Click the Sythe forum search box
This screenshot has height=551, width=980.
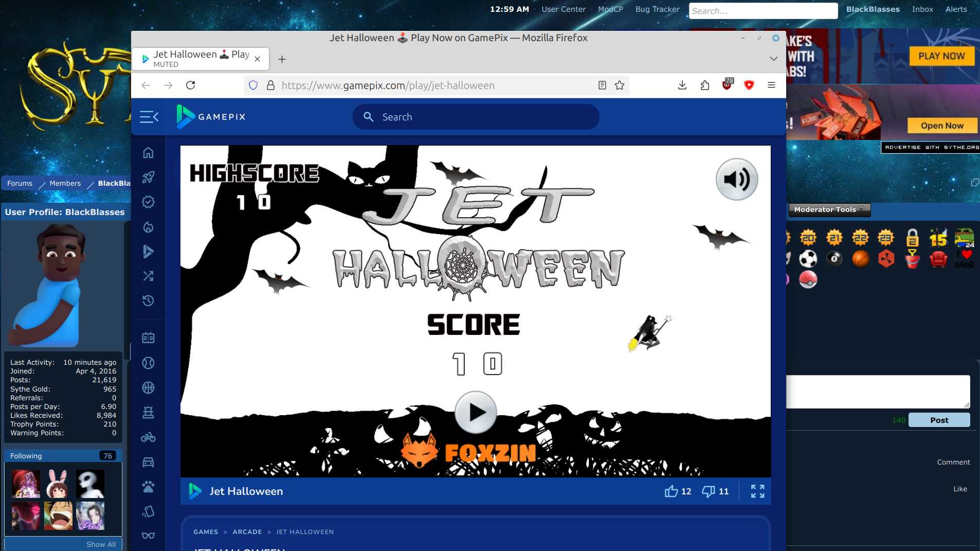click(763, 11)
